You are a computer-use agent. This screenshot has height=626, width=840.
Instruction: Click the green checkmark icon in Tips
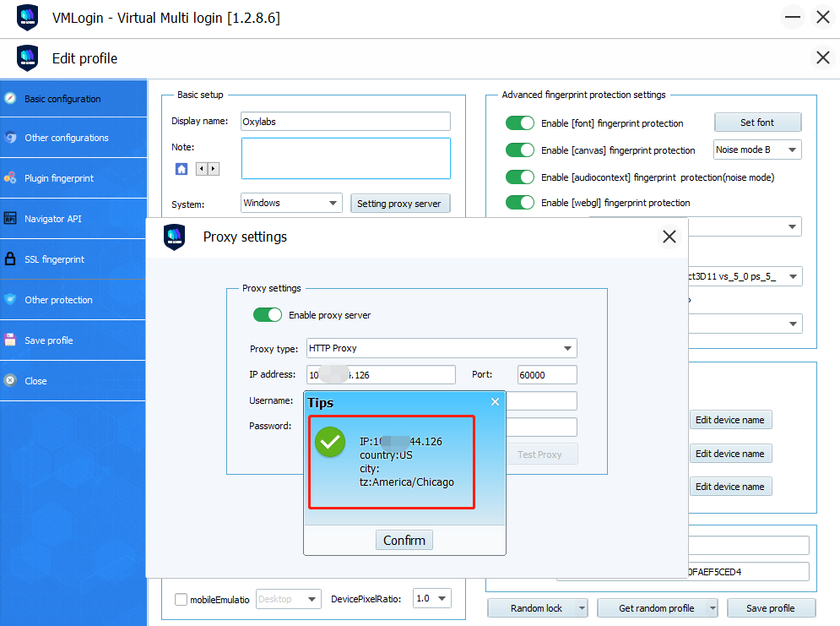click(x=330, y=442)
